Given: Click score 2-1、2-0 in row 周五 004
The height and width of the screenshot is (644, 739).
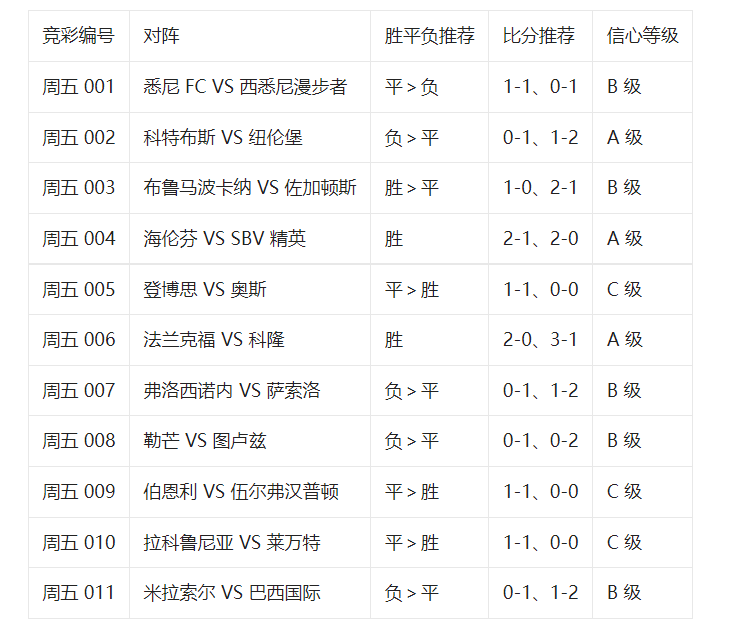Looking at the screenshot, I should pyautogui.click(x=541, y=239).
